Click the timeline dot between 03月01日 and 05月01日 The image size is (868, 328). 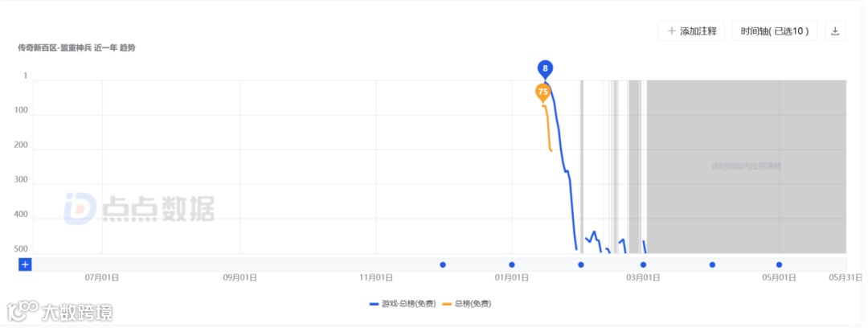(x=712, y=264)
